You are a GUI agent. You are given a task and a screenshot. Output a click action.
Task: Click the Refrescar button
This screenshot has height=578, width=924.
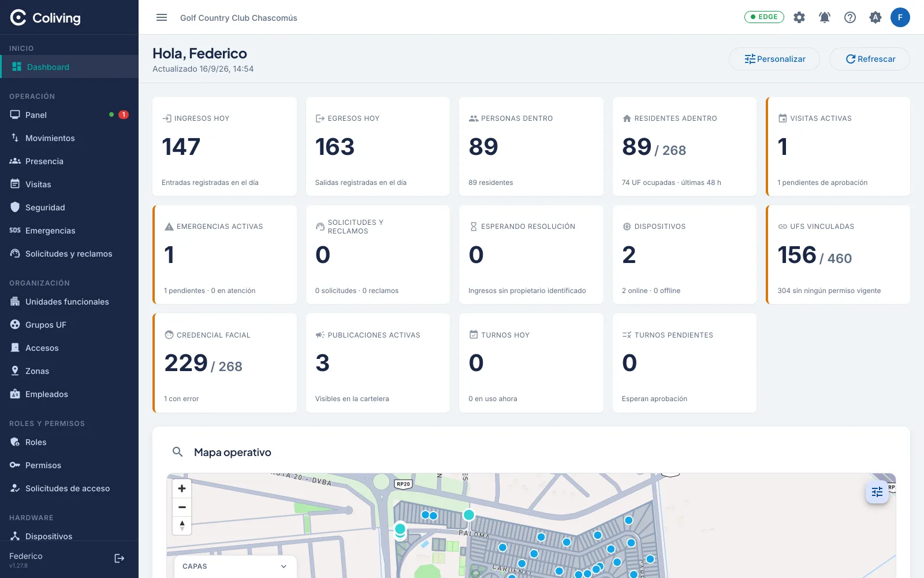870,59
